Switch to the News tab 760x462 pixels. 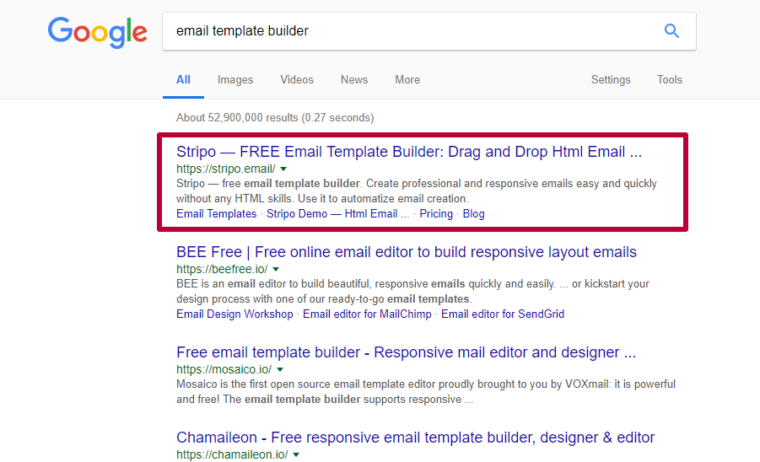[354, 80]
